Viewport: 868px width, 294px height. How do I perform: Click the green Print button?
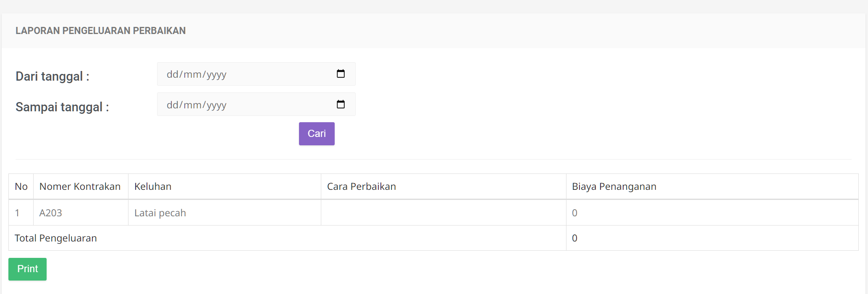[x=27, y=269]
